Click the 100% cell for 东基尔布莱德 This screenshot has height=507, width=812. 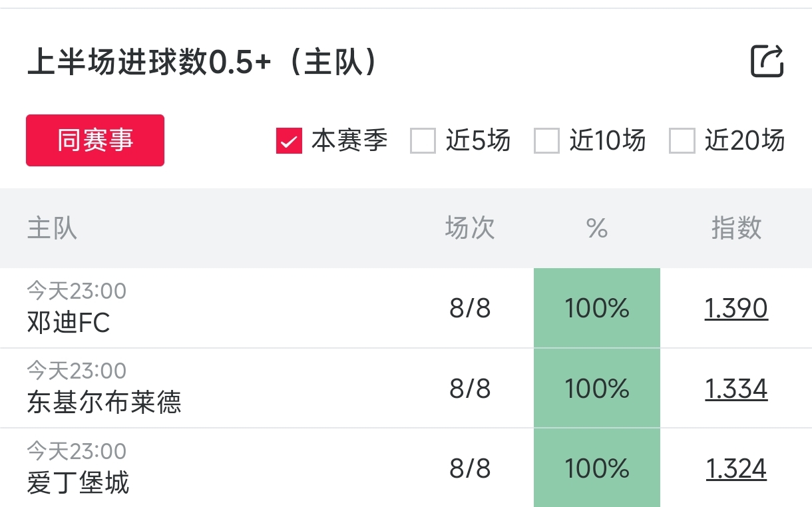pos(597,389)
